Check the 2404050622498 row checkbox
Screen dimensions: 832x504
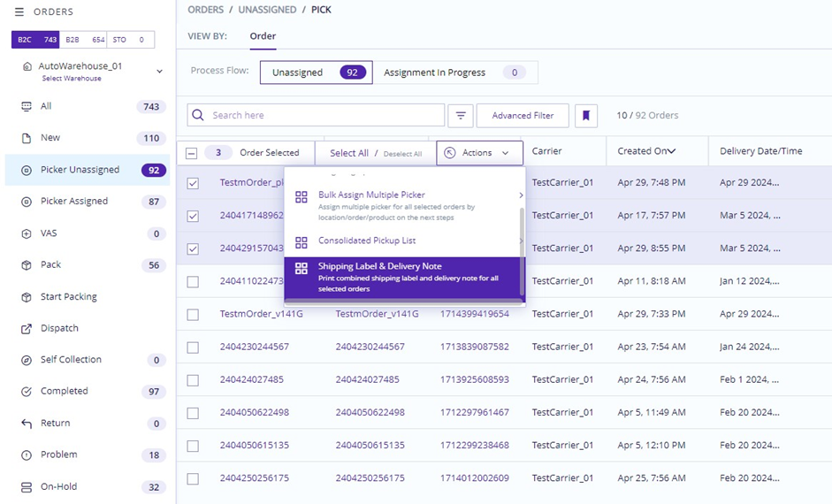tap(193, 413)
